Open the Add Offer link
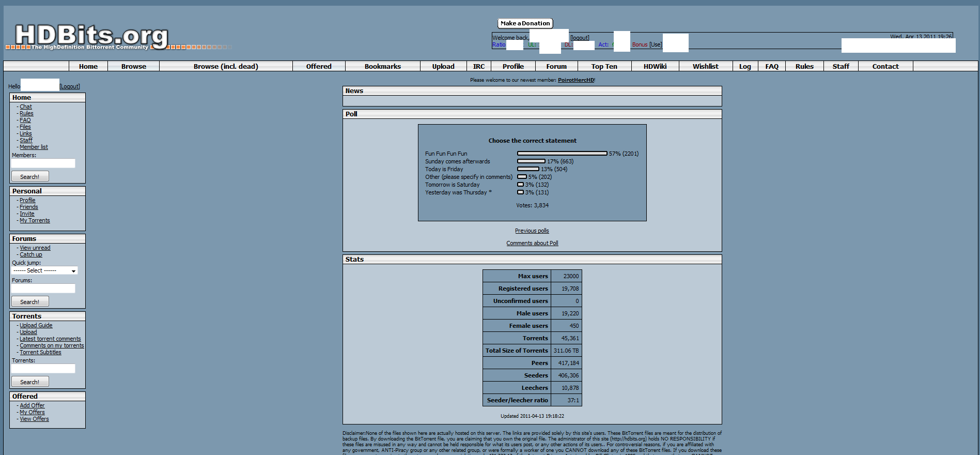This screenshot has height=455, width=980. 32,405
